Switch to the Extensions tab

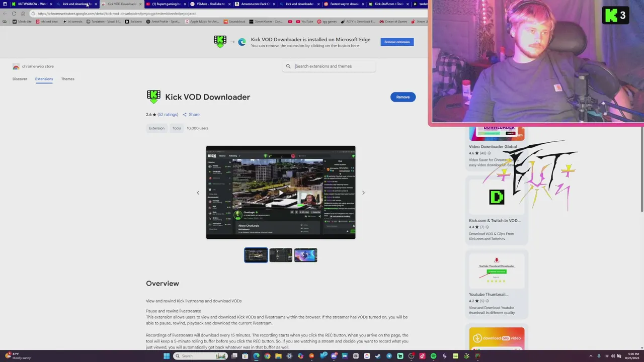[44, 79]
